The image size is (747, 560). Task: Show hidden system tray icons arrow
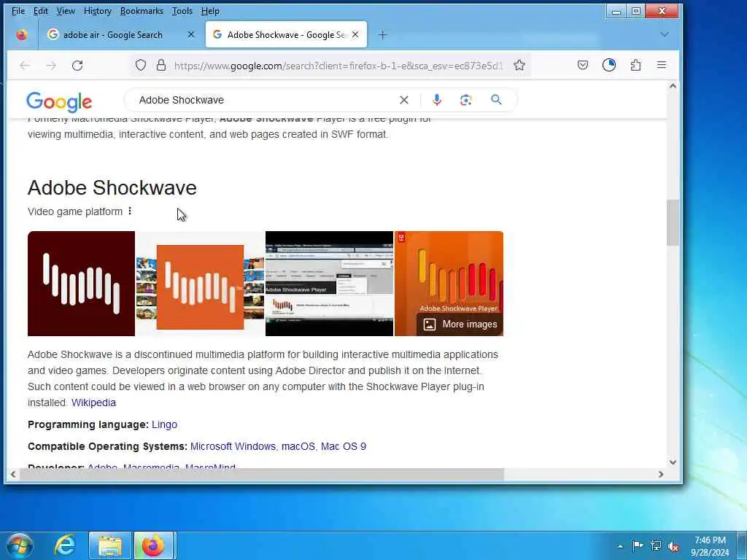click(620, 546)
